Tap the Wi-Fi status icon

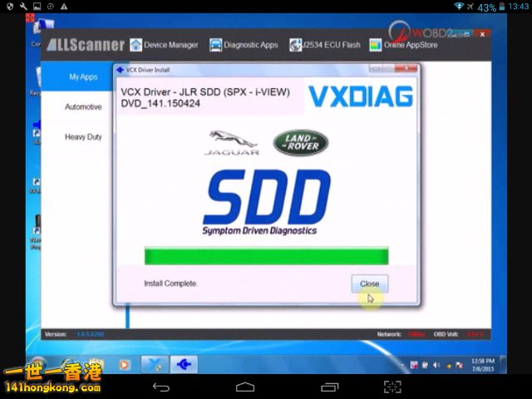(x=459, y=6)
